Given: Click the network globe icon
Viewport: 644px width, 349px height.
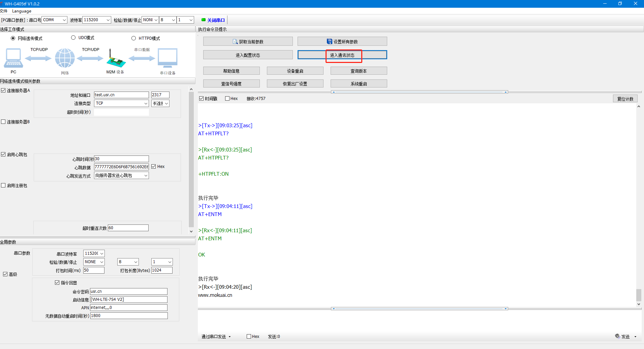Looking at the screenshot, I should click(x=65, y=58).
